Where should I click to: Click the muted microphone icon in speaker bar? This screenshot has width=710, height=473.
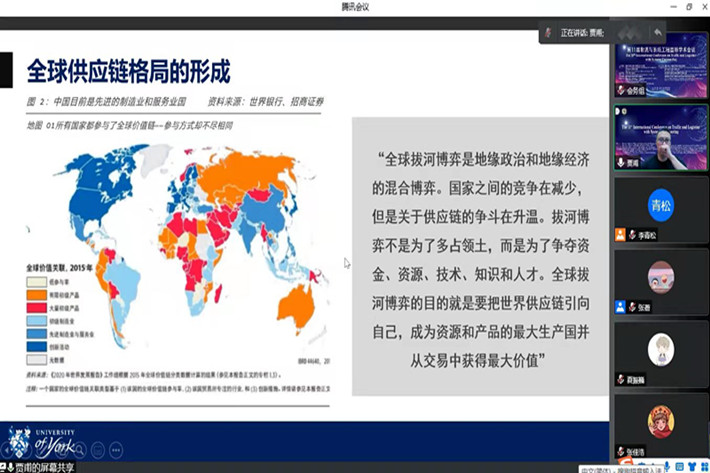(547, 32)
